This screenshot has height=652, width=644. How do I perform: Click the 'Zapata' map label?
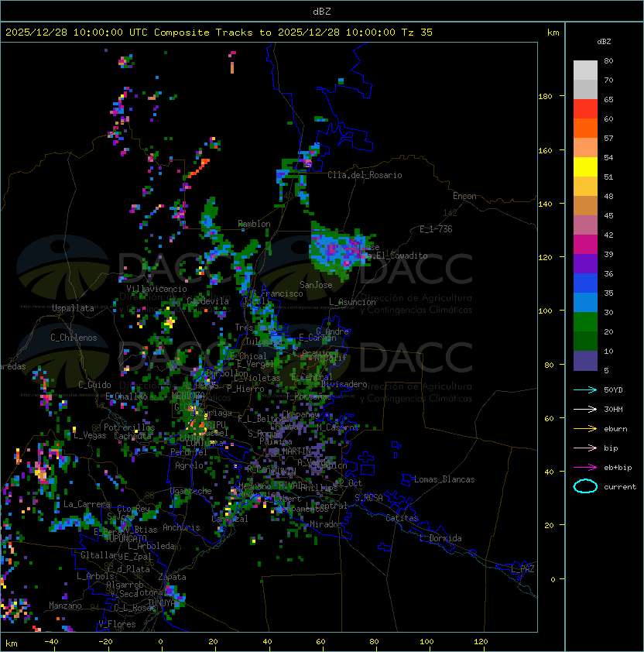(172, 577)
